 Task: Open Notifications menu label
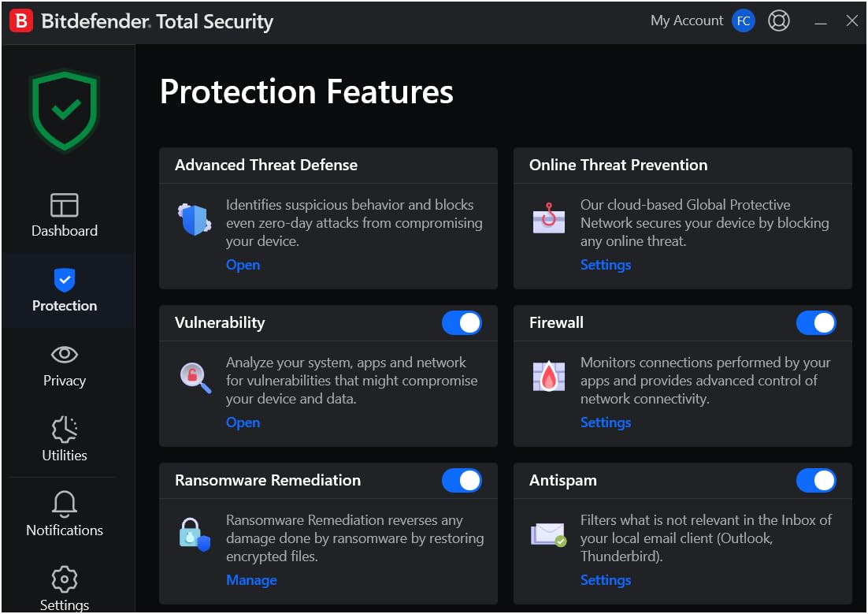(x=65, y=530)
